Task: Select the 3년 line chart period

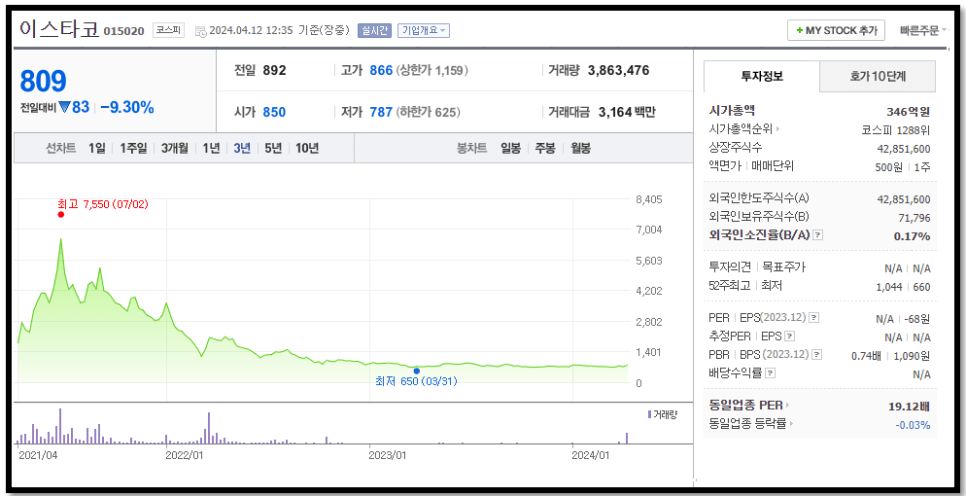Action: 242,148
